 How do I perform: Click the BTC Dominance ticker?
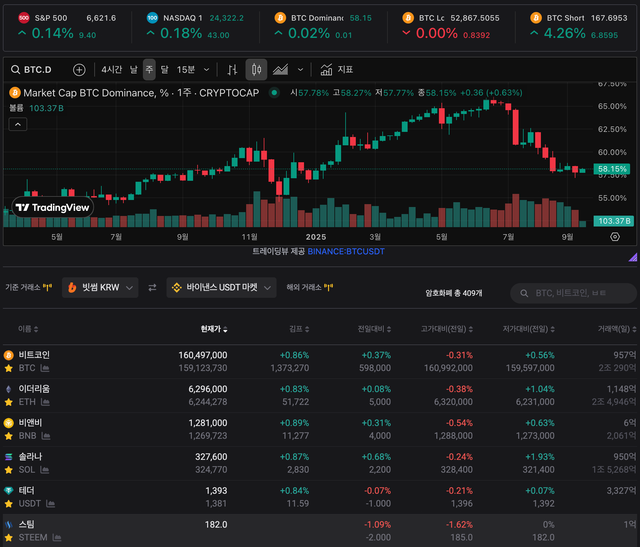click(x=323, y=26)
